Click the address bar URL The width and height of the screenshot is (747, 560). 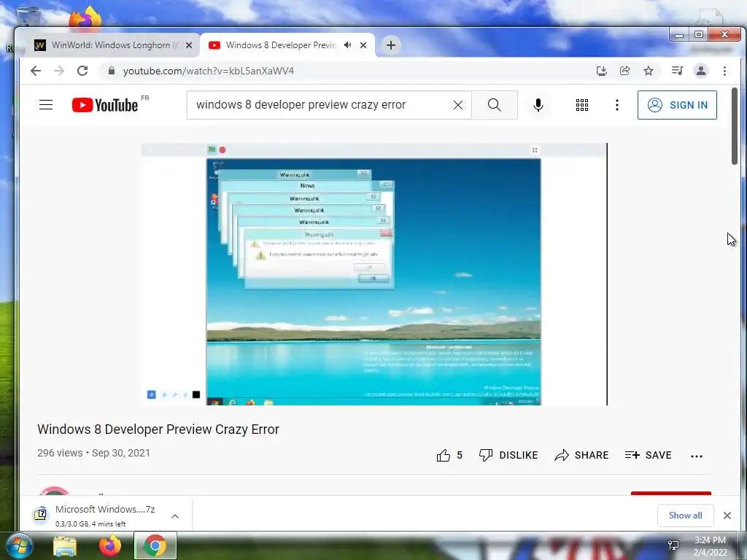point(208,71)
